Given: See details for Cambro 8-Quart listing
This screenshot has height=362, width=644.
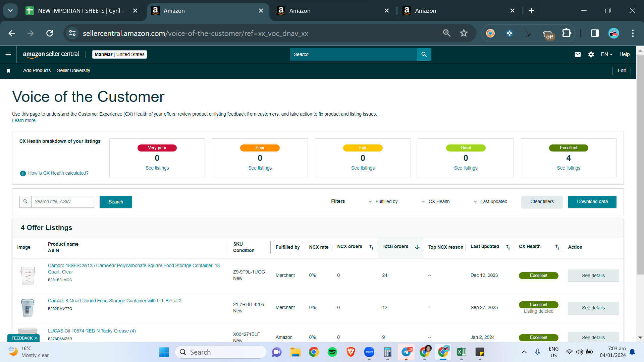Looking at the screenshot, I should pos(593,308).
